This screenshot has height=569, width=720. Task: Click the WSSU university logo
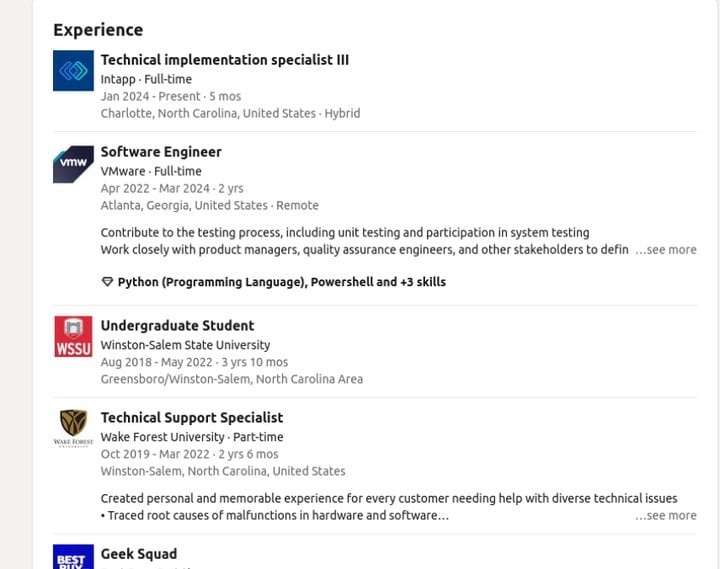73,336
